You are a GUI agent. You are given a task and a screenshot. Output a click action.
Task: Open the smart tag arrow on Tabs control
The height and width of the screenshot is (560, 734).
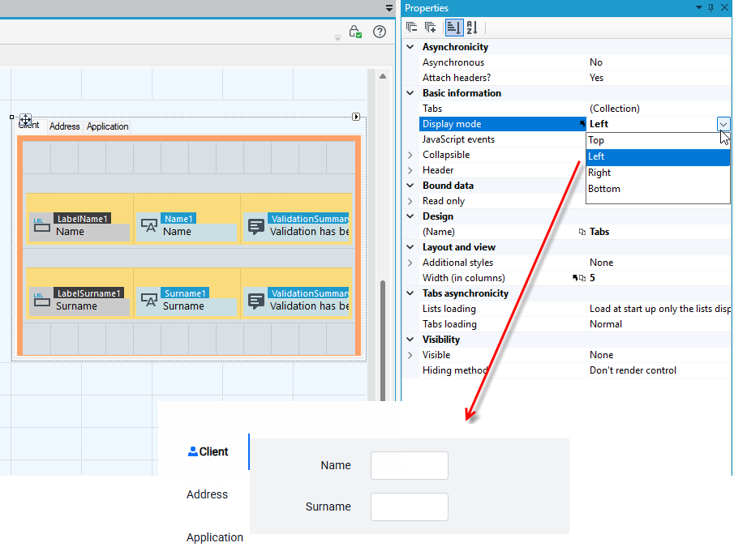click(356, 117)
